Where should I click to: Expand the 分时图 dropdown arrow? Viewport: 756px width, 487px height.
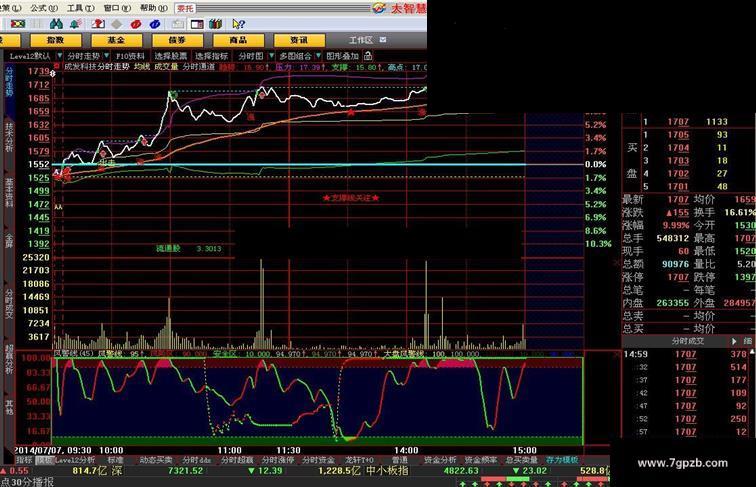pyautogui.click(x=271, y=56)
